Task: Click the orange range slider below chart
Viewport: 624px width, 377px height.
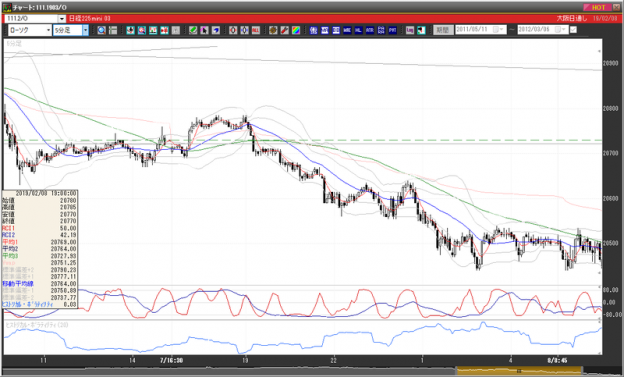Action: [x=519, y=371]
